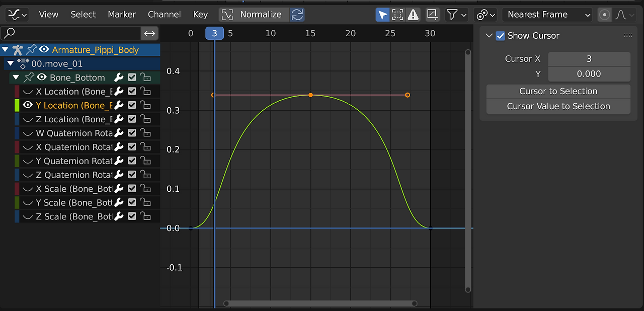Click the Cursor to Selection button

pyautogui.click(x=558, y=91)
